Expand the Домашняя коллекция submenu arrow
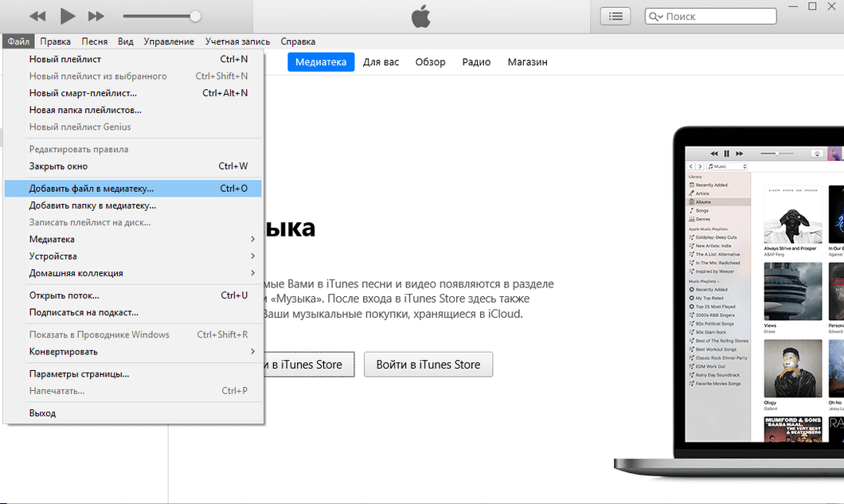 click(252, 273)
